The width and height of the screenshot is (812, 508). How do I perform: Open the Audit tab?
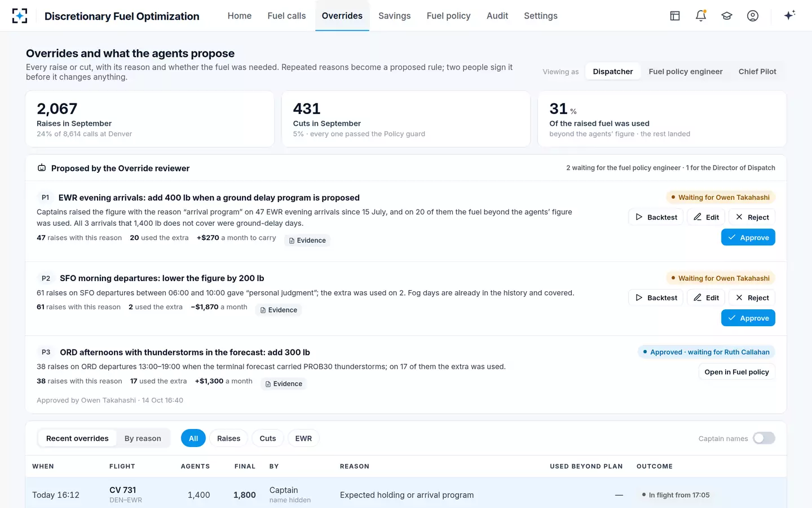pos(497,16)
